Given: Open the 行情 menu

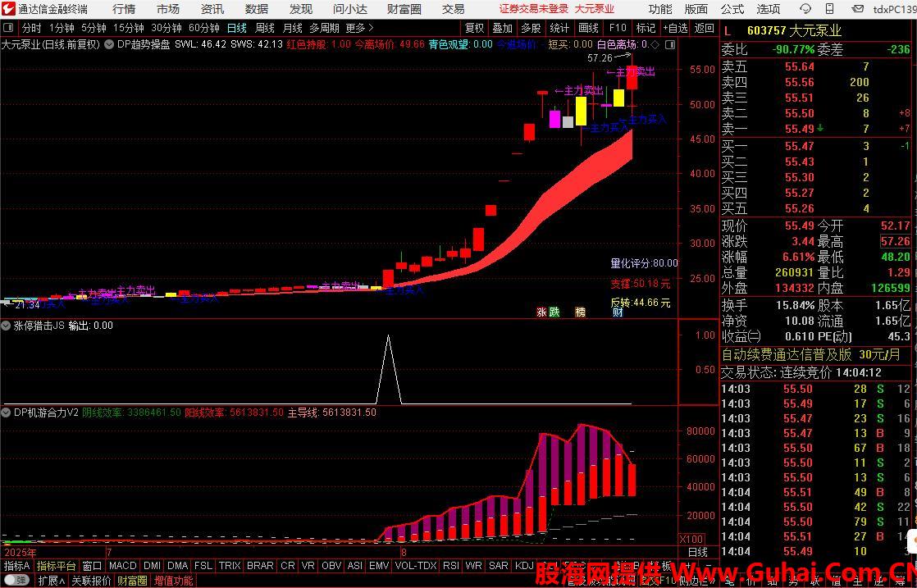Looking at the screenshot, I should [123, 9].
